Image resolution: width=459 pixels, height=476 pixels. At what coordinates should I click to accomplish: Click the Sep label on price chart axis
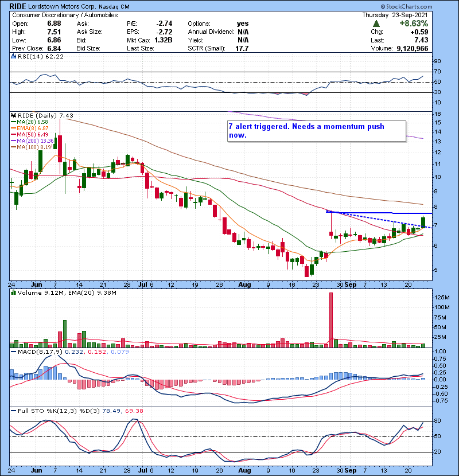click(x=350, y=285)
